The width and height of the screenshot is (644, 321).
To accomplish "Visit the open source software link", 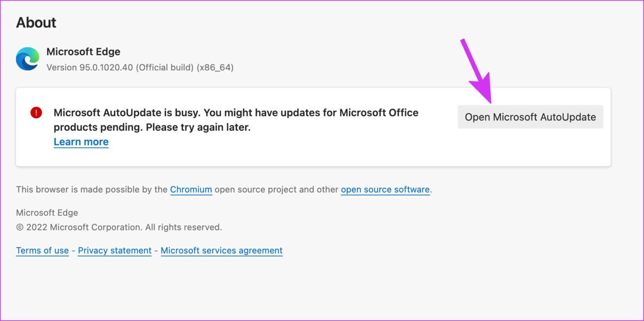I will click(x=385, y=190).
